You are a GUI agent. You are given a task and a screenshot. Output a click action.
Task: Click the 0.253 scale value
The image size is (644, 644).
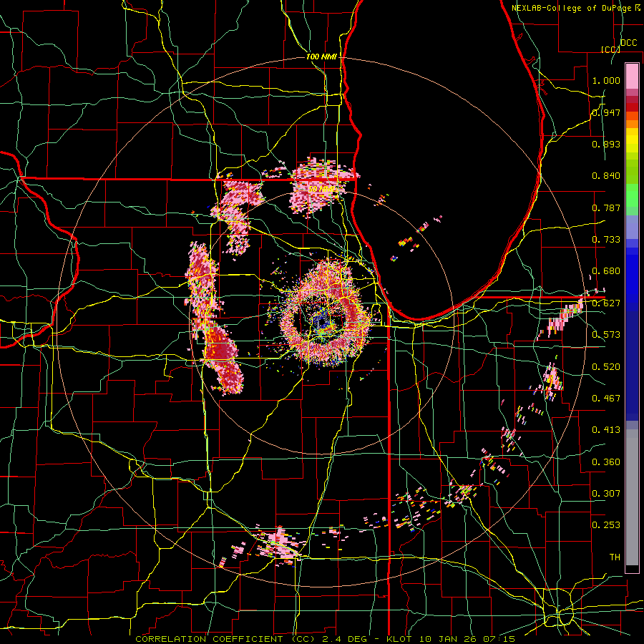(606, 525)
